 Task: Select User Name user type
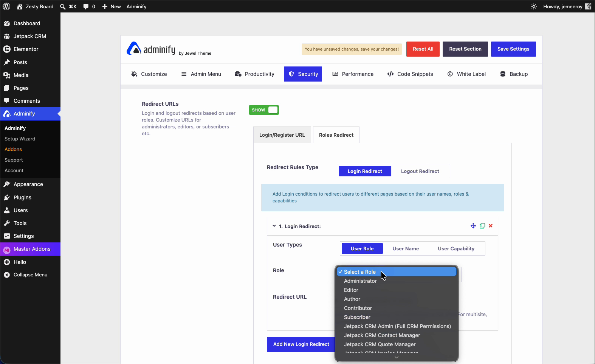pyautogui.click(x=406, y=248)
